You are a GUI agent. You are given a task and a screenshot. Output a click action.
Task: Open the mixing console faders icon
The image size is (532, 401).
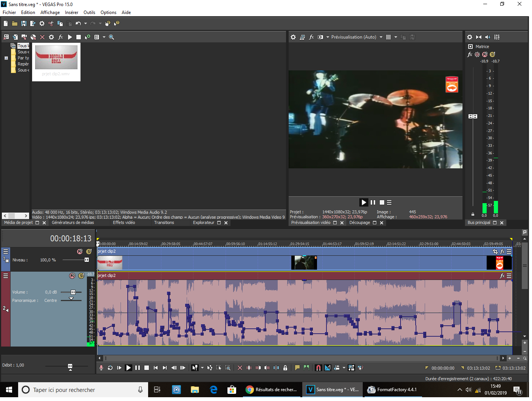point(497,37)
